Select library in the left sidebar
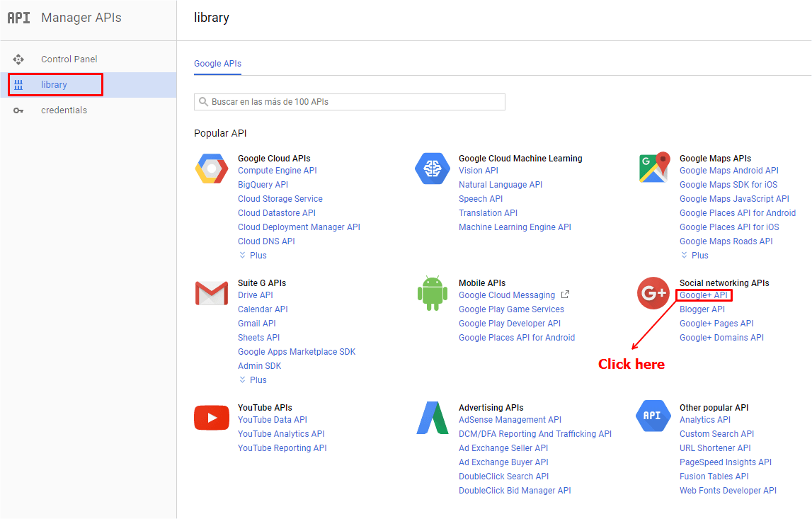 (x=54, y=85)
